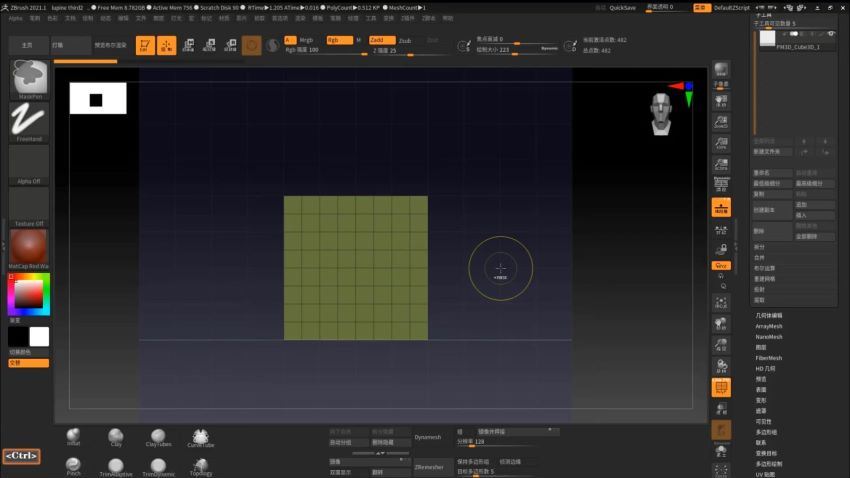Toggle the Floor grid button
The height and width of the screenshot is (478, 850).
(721, 207)
